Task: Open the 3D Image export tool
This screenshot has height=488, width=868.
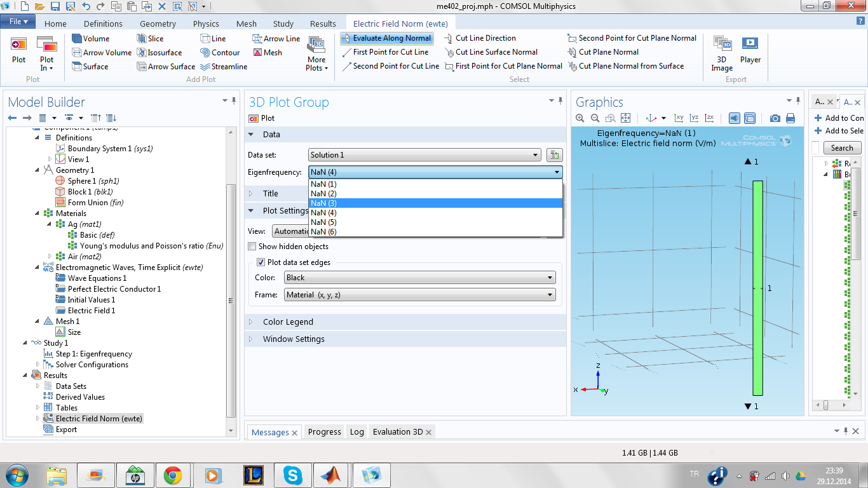Action: pyautogui.click(x=722, y=53)
